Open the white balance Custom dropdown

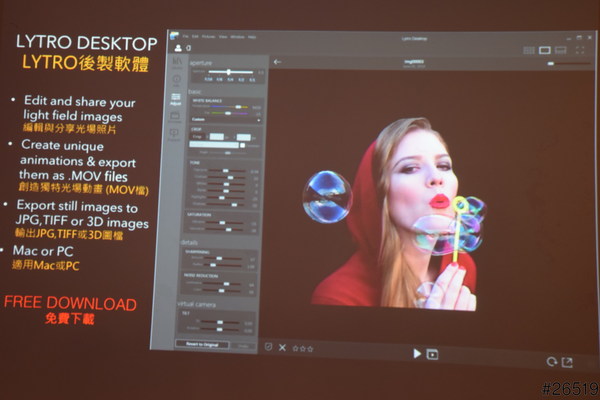pos(225,120)
